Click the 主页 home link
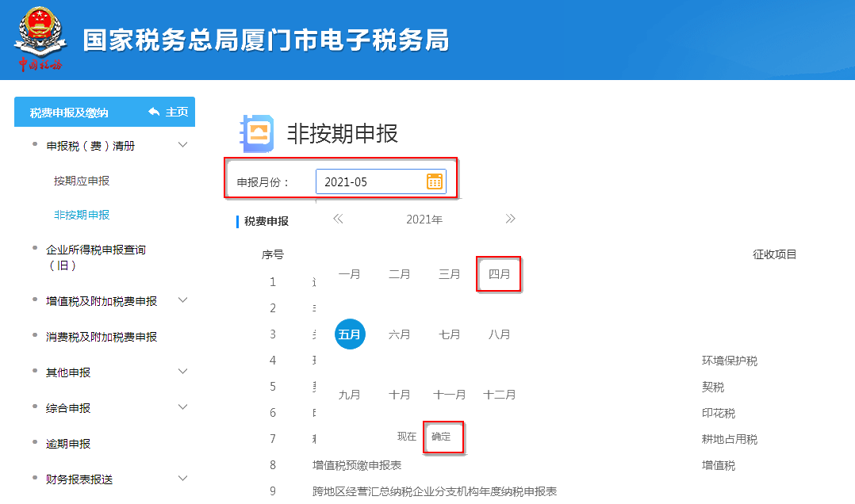Viewport: 855px width, 504px height. (177, 112)
